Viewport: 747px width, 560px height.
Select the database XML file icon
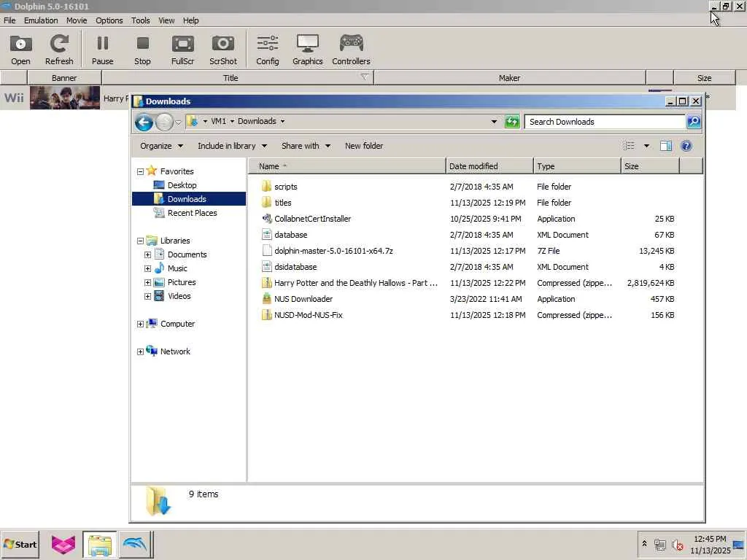(x=267, y=235)
